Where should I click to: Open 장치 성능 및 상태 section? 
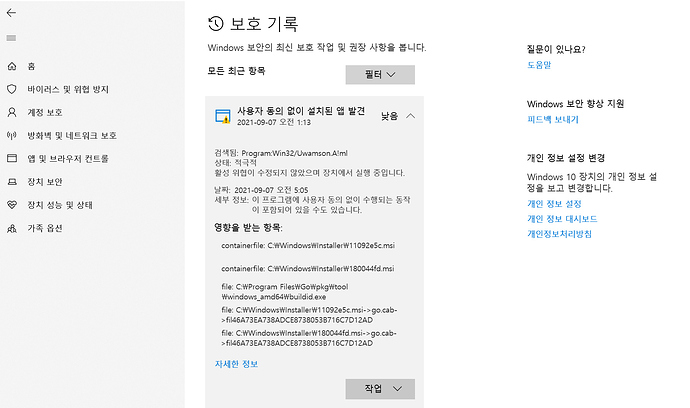[x=60, y=205]
